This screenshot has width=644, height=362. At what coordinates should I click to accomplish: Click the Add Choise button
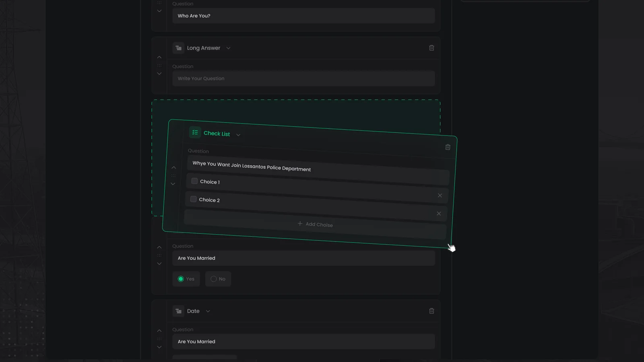(315, 224)
